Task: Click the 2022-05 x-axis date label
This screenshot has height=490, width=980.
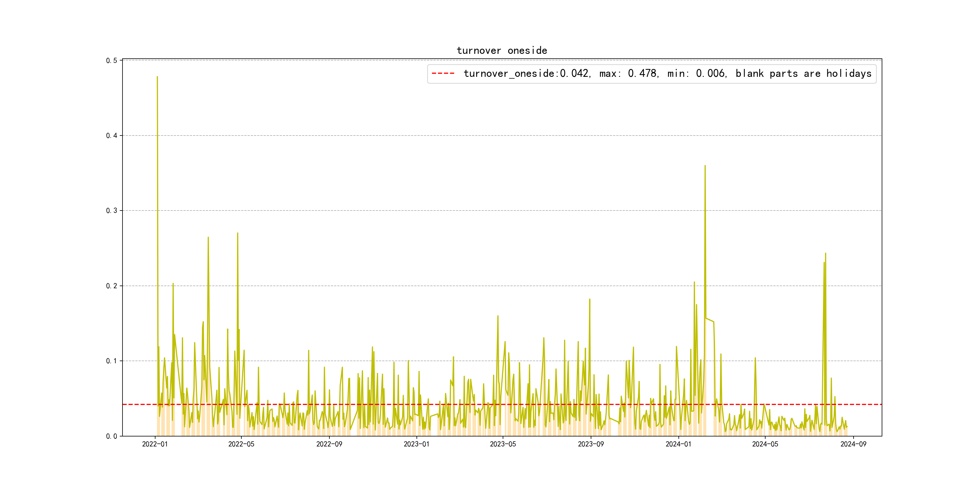Action: coord(241,444)
